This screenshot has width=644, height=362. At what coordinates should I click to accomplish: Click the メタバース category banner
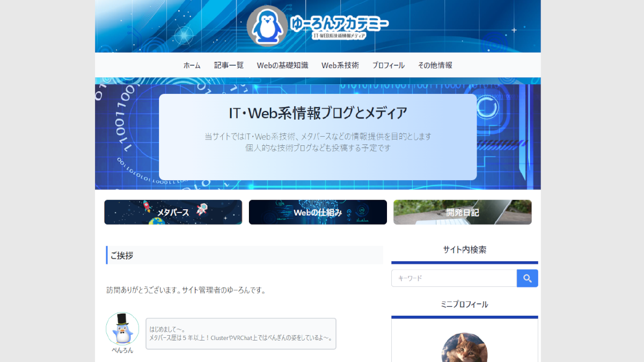[x=173, y=212]
